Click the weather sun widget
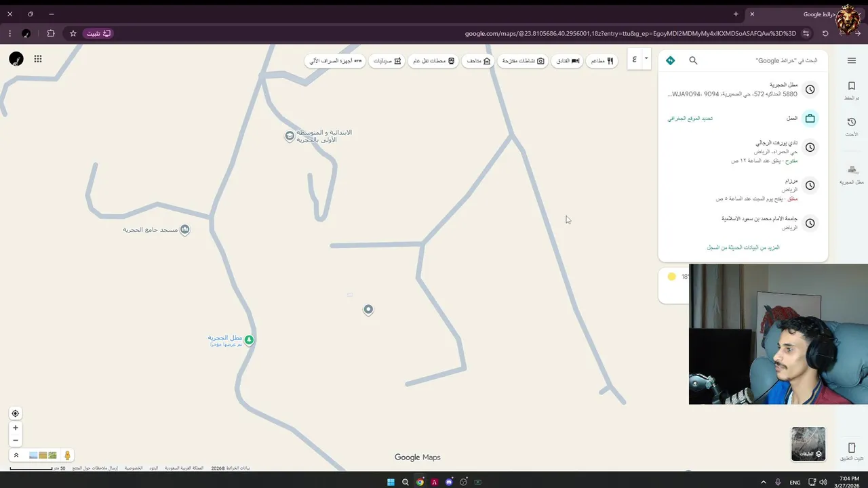This screenshot has width=868, height=488. coord(671,277)
